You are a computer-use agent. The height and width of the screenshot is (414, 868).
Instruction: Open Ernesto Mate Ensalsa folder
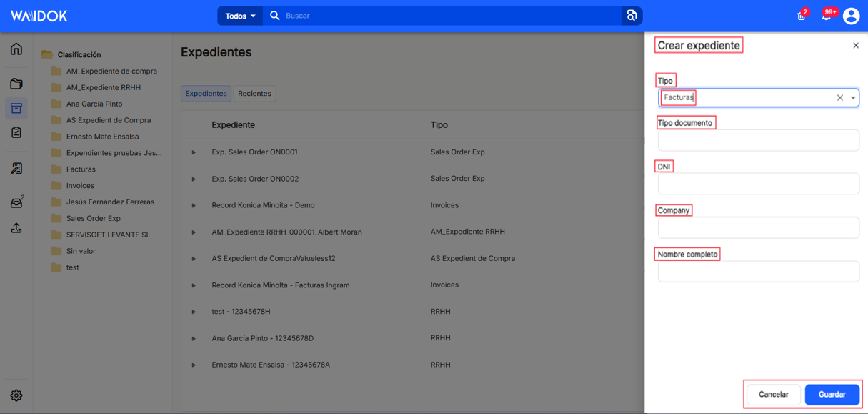tap(95, 137)
